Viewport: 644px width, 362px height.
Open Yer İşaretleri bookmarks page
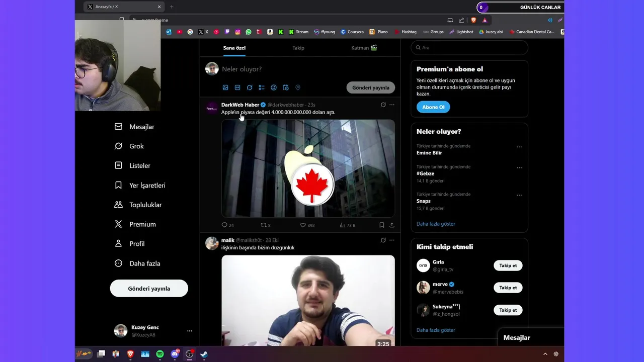(140, 185)
